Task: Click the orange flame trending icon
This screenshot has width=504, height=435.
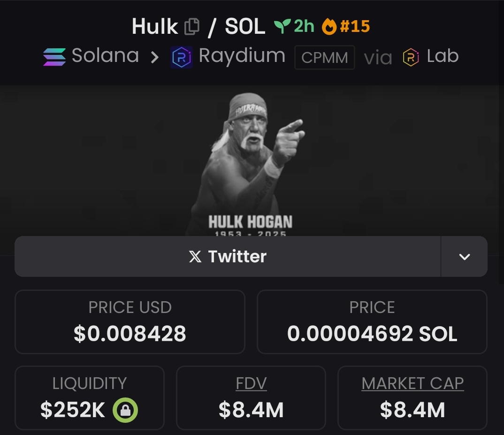Action: [x=329, y=26]
